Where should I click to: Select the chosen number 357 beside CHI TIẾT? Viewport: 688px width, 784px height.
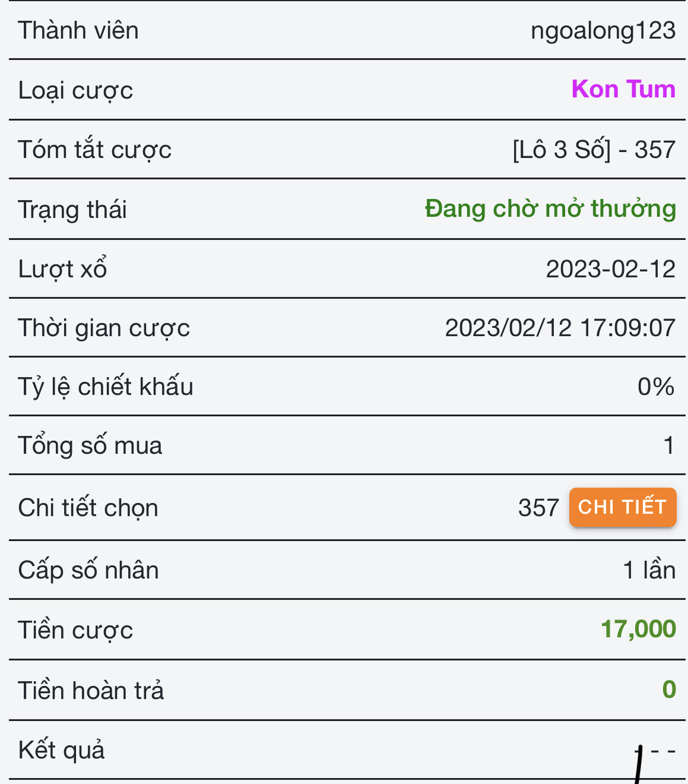538,508
